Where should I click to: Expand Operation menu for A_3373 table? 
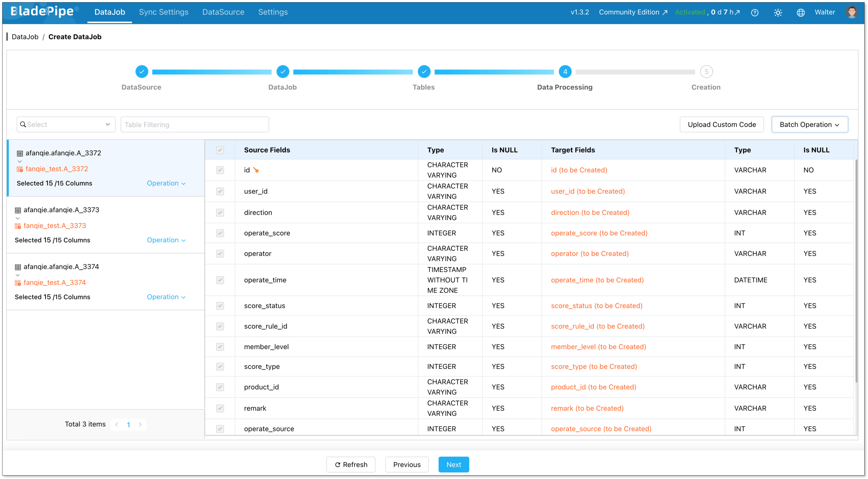[166, 240]
